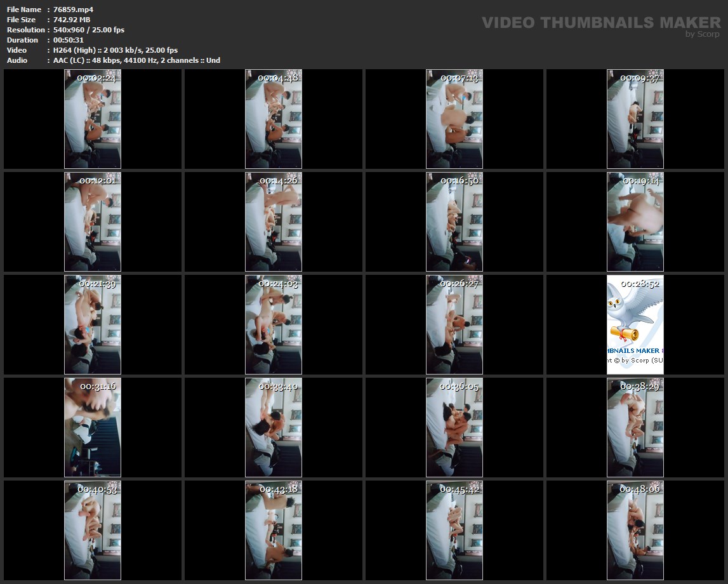
Task: Click the 'by Scorp' text under watermark
Action: point(702,34)
